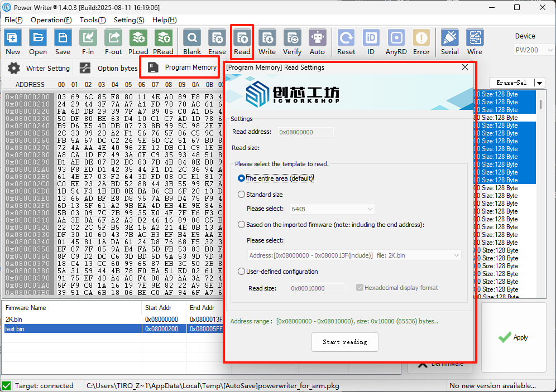Screen dimensions: 556x392
Task: Toggle 'Hexadecimal display format' checkbox
Action: coord(360,288)
